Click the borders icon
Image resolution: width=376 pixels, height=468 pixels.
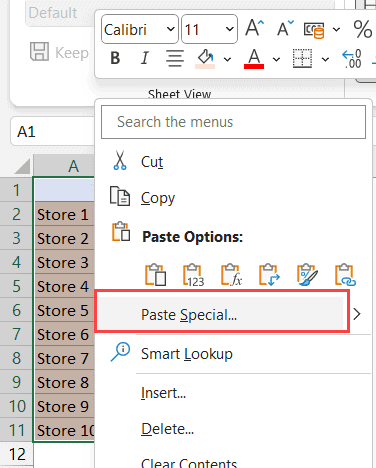[302, 59]
